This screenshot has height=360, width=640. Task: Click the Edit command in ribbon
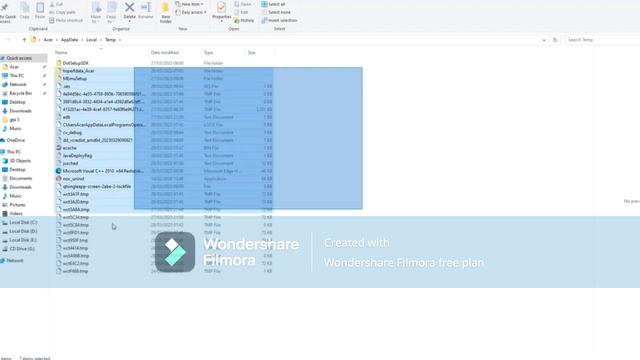[x=241, y=12]
